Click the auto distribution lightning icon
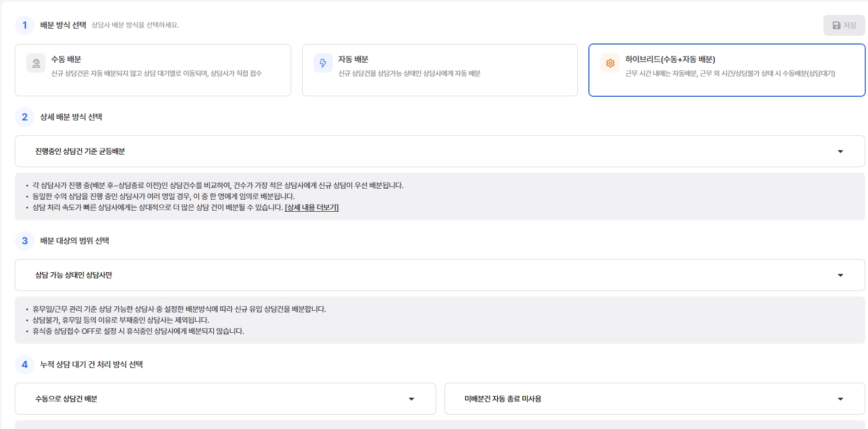Image resolution: width=868 pixels, height=429 pixels. 323,63
